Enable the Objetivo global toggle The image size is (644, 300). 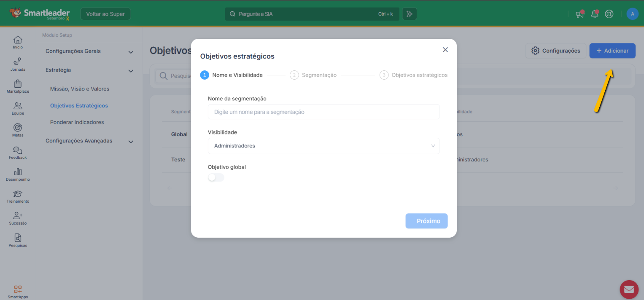pyautogui.click(x=216, y=177)
